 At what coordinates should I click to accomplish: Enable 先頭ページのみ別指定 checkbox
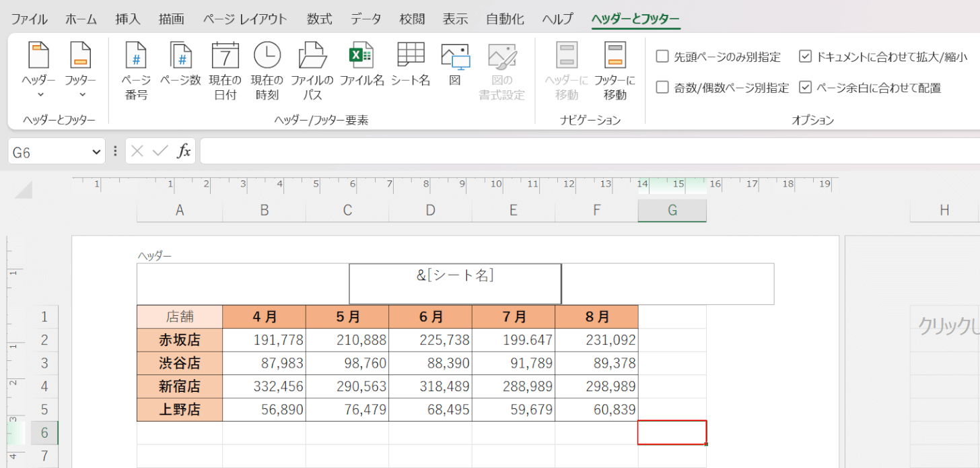tap(662, 57)
